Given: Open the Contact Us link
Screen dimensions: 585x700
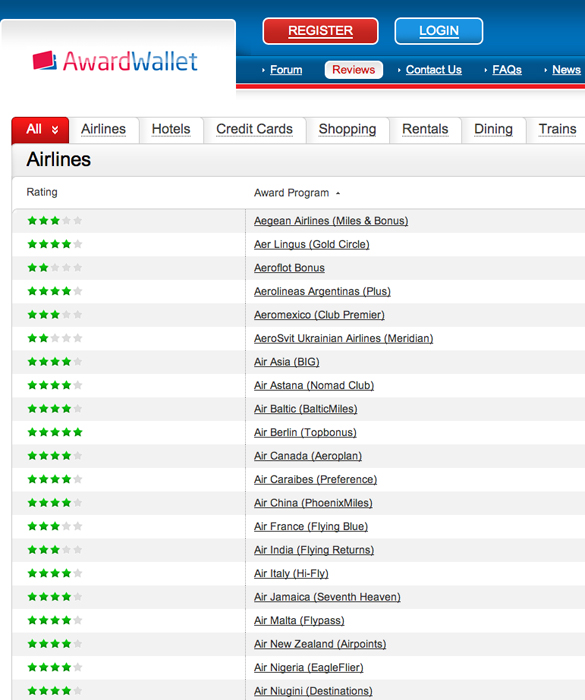Looking at the screenshot, I should point(434,70).
